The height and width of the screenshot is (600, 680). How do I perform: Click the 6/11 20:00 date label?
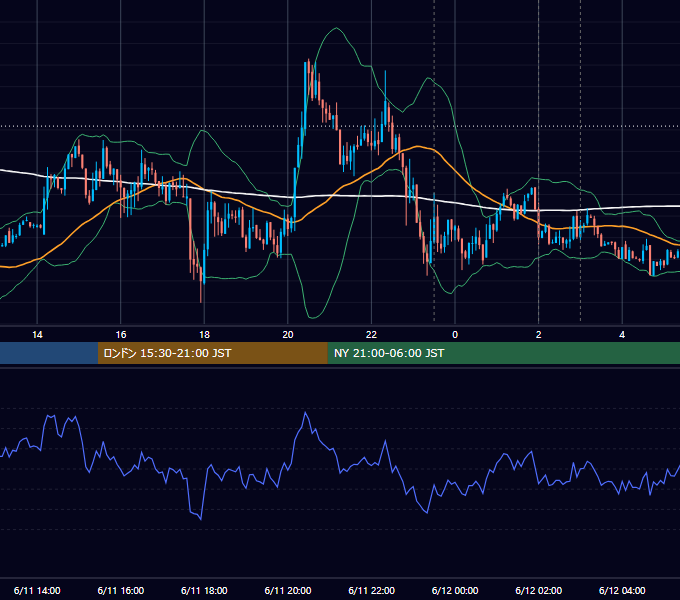click(288, 590)
